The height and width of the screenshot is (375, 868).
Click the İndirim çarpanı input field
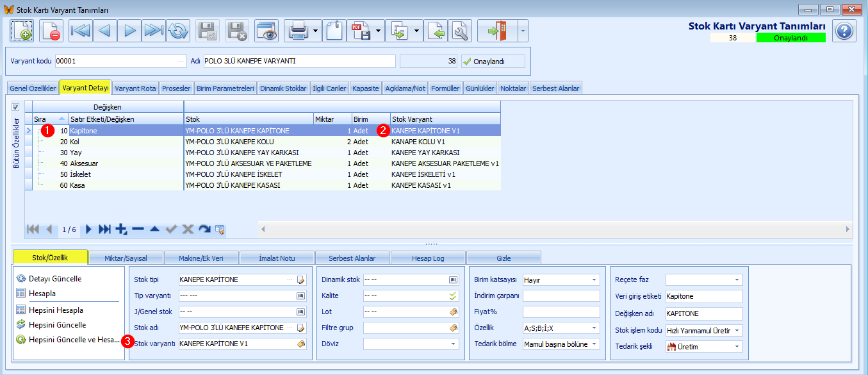click(561, 296)
